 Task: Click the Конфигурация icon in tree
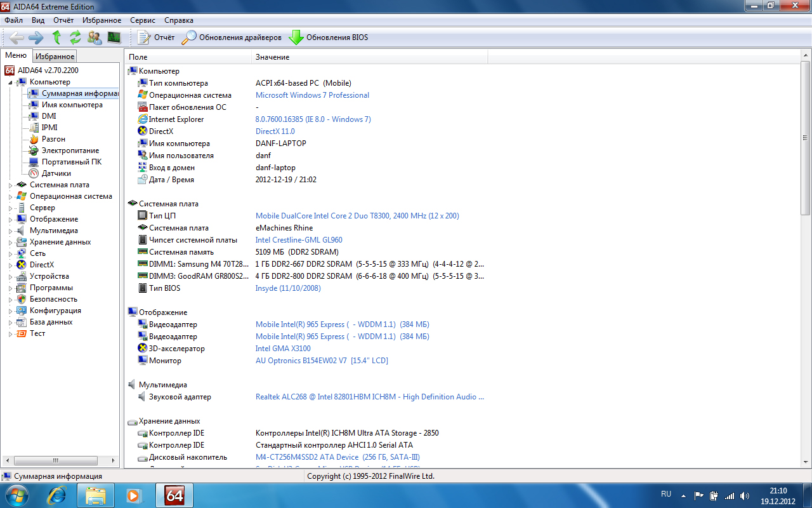(22, 311)
